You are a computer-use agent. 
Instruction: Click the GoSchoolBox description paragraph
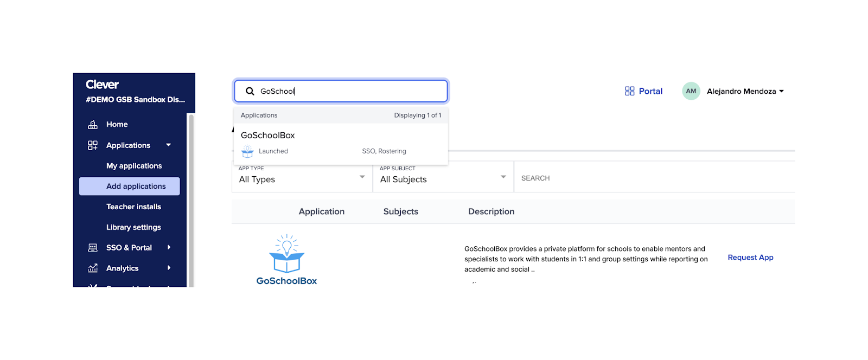click(586, 259)
